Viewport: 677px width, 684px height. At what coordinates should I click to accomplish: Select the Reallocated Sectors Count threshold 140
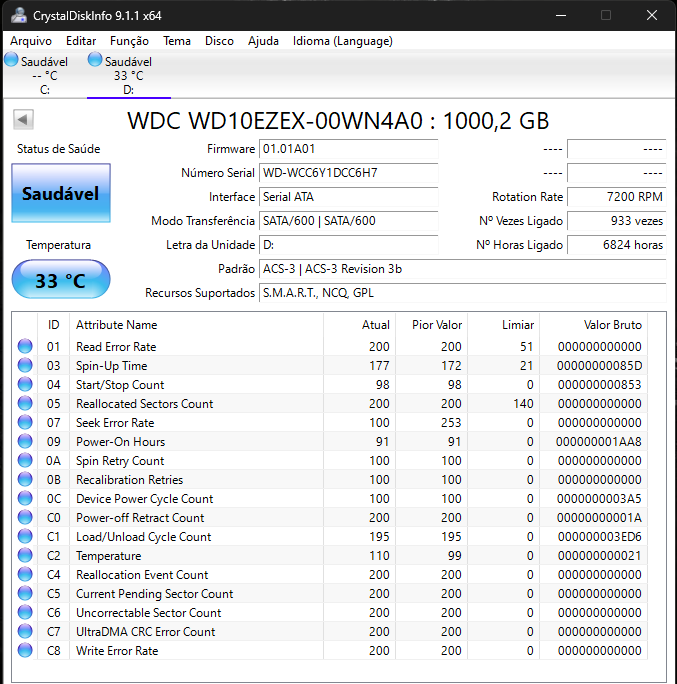coord(523,404)
